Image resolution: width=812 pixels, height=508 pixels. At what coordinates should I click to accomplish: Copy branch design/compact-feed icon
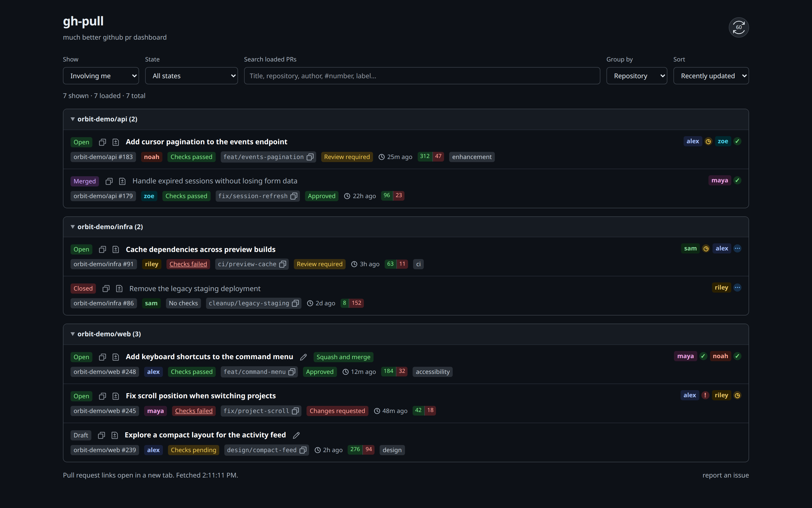click(x=303, y=450)
